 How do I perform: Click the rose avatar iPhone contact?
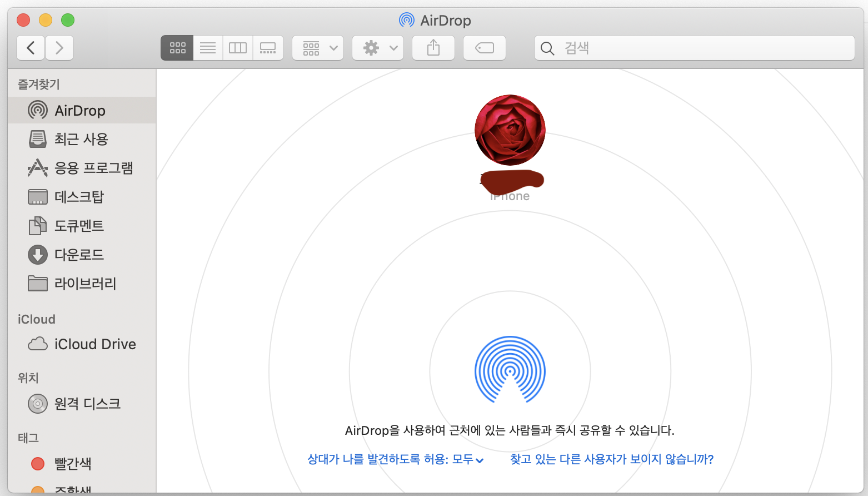[510, 130]
